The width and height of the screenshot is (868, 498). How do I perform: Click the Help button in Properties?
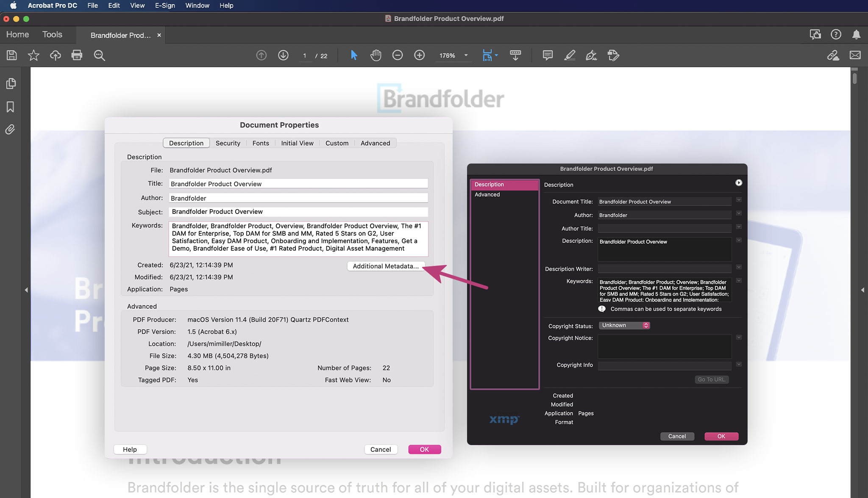[130, 449]
